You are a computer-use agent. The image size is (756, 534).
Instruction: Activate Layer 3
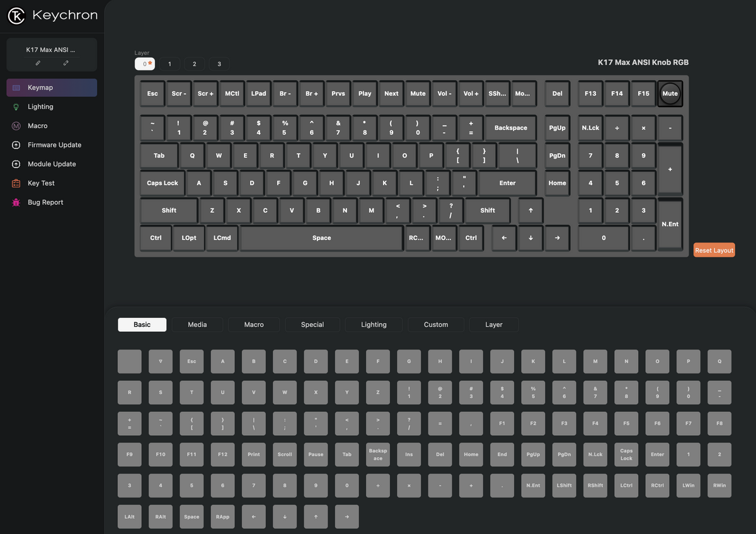point(219,64)
